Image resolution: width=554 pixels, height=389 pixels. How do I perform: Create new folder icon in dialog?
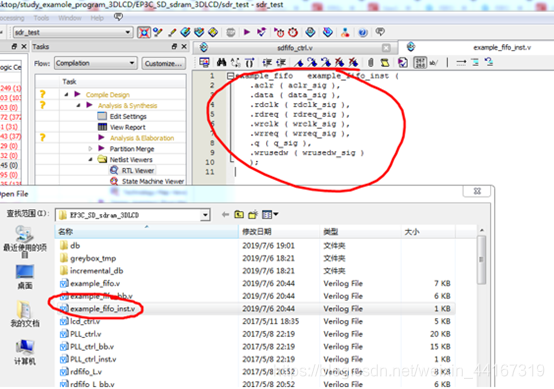(x=253, y=214)
